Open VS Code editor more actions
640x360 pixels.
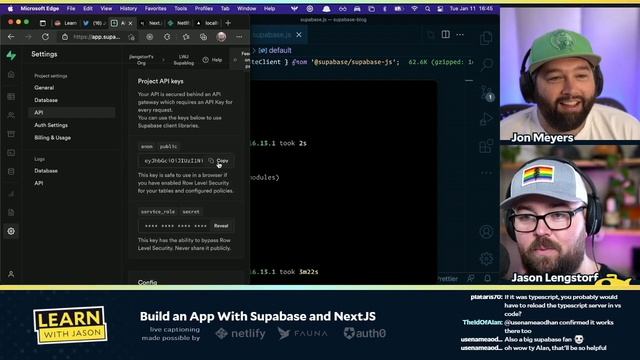pos(460,35)
